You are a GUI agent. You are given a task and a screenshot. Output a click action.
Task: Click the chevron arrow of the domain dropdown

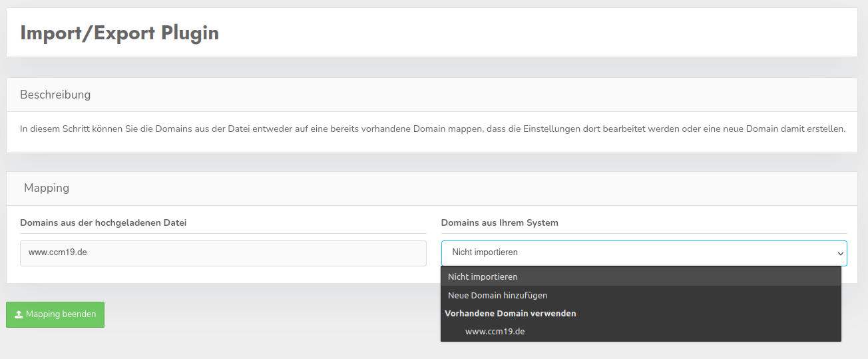coord(840,253)
